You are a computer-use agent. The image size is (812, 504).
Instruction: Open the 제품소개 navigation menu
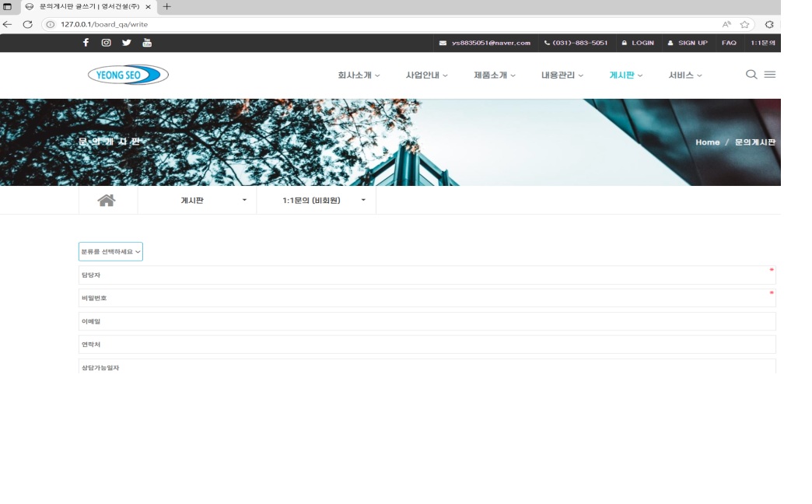click(x=495, y=75)
